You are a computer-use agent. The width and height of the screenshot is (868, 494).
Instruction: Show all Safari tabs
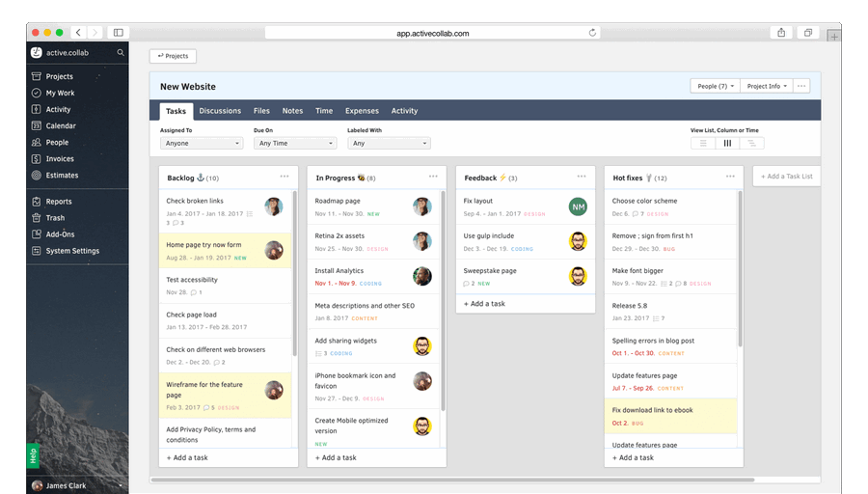coord(808,33)
